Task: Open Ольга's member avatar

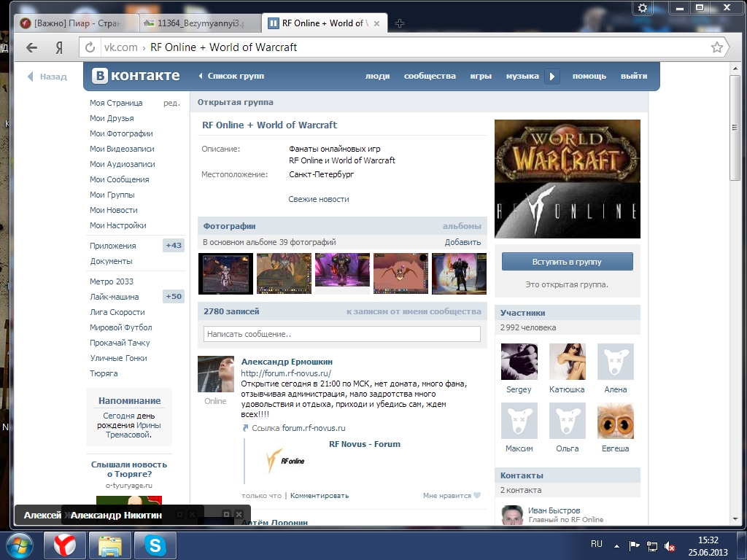Action: (567, 421)
